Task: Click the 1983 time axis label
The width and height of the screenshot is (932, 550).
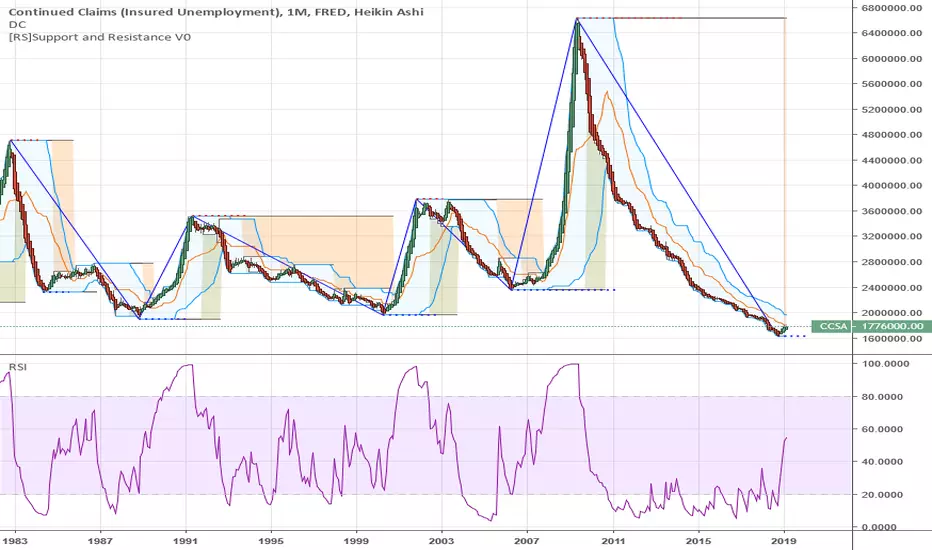Action: 14,540
